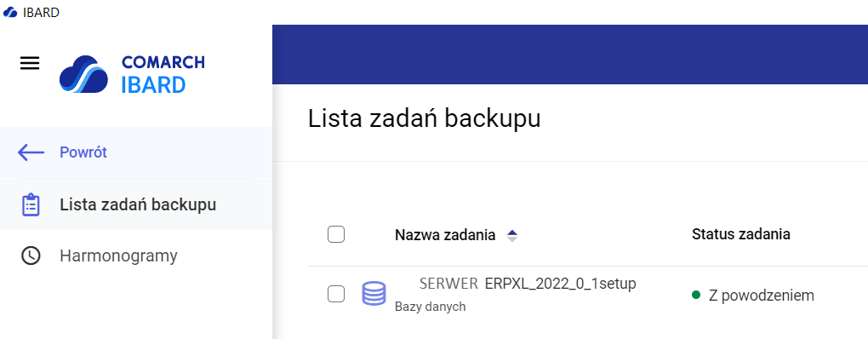This screenshot has height=339, width=868.
Task: Click the clipboard icon for backup tasks list
Action: tap(31, 205)
